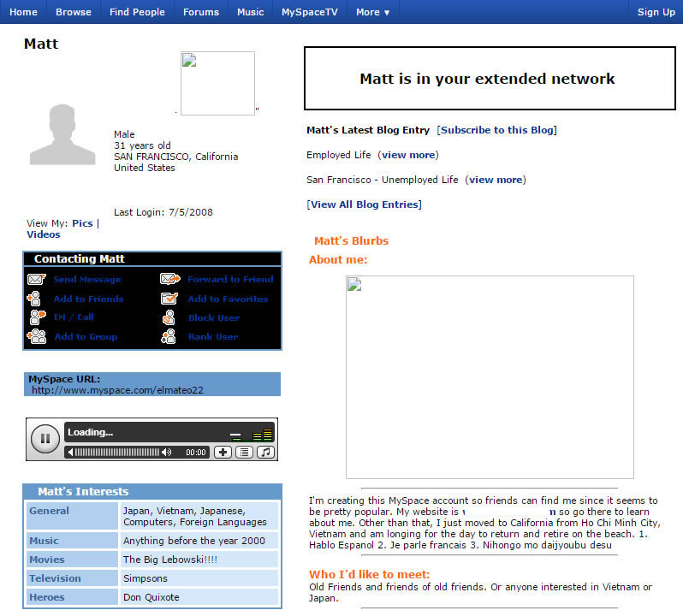This screenshot has width=683, height=616.
Task: Click the Forward to Friend link
Action: [x=230, y=279]
